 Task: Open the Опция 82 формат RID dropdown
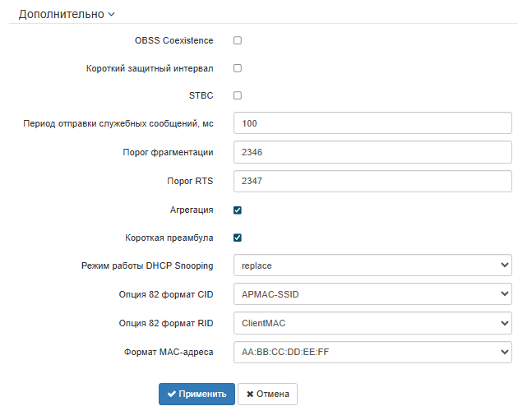tap(372, 323)
